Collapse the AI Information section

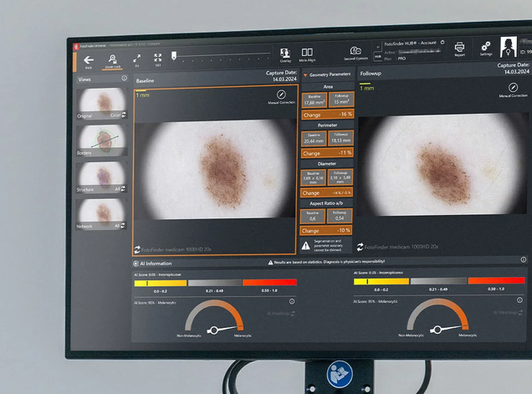[136, 264]
